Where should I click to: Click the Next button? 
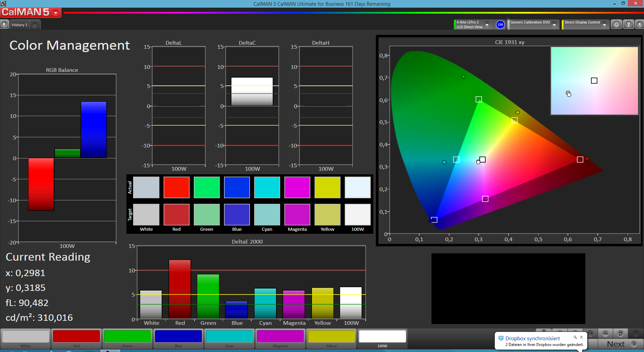point(621,344)
